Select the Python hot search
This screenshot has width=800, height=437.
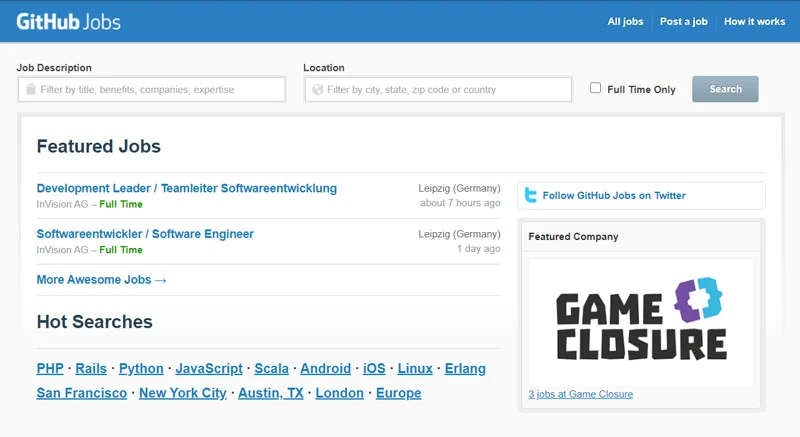[141, 368]
